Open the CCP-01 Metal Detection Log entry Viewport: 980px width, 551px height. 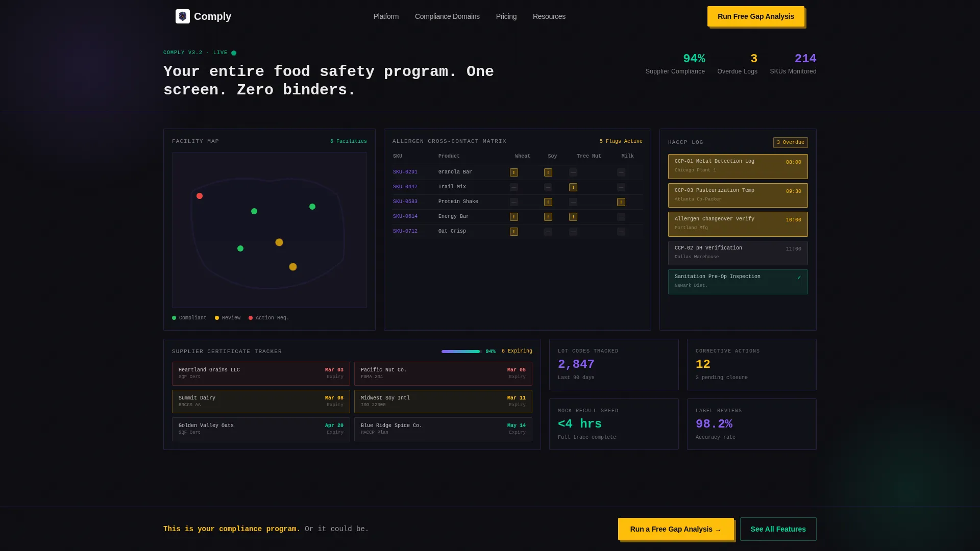click(x=738, y=166)
